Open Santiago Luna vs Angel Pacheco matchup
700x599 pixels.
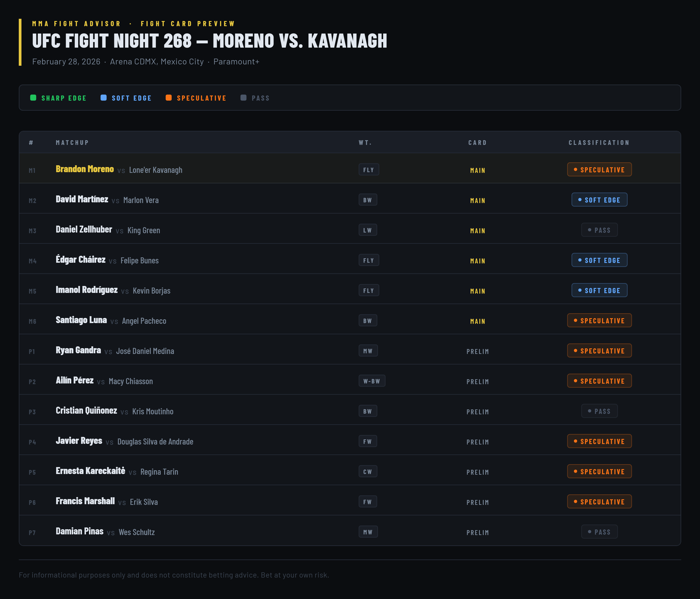(x=111, y=320)
